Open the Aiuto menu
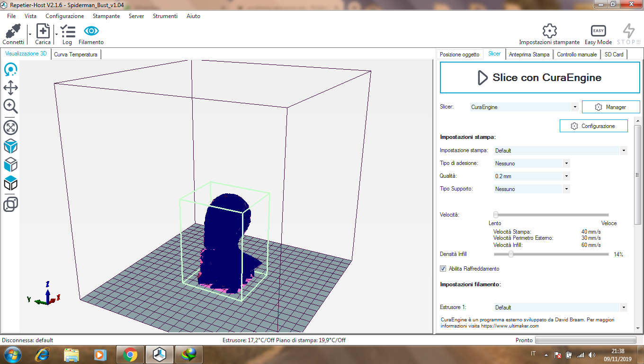The image size is (644, 364). 193,16
